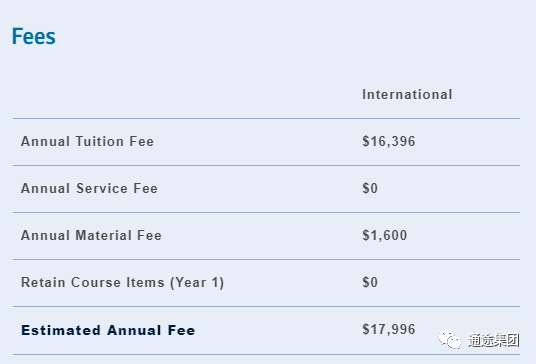Viewport: 536px width, 364px height.
Task: Click Retain Course Items (Year 1) label
Action: click(x=122, y=282)
